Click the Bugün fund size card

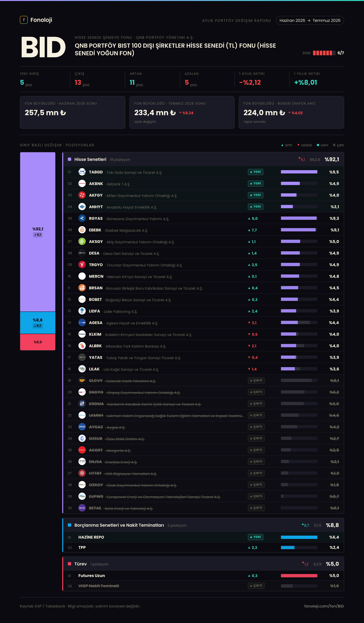pos(291,112)
